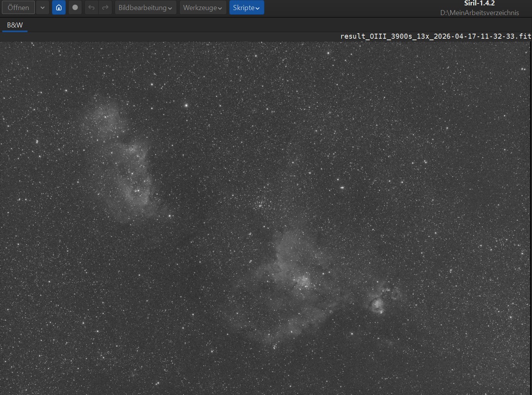Click the Siril-1.4.2 title text
This screenshot has width=532, height=395.
(x=479, y=3)
